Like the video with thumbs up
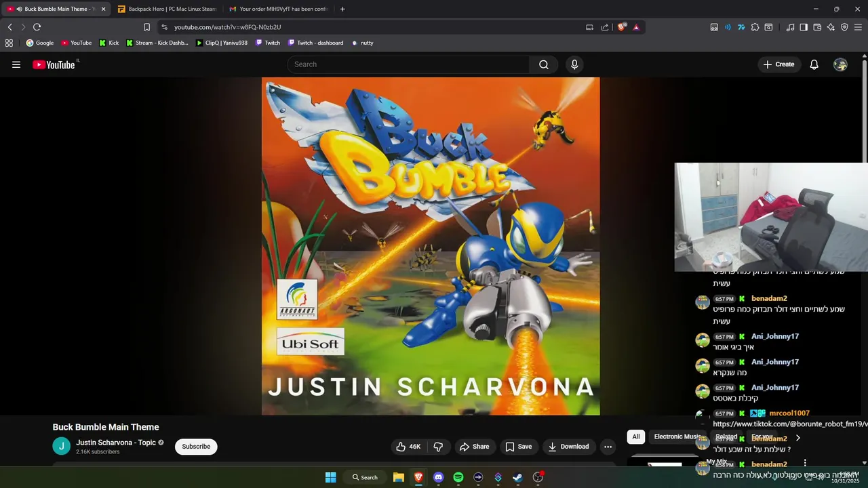Viewport: 868px width, 488px height. [409, 447]
